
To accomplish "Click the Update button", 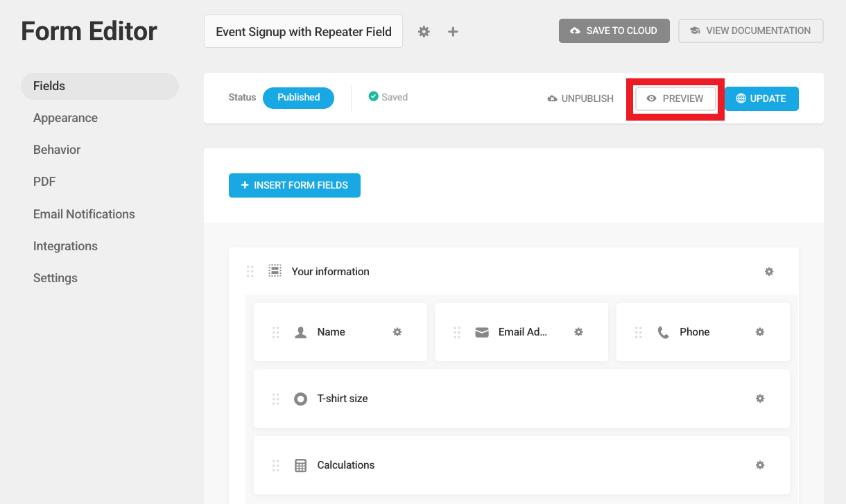I will [x=761, y=98].
